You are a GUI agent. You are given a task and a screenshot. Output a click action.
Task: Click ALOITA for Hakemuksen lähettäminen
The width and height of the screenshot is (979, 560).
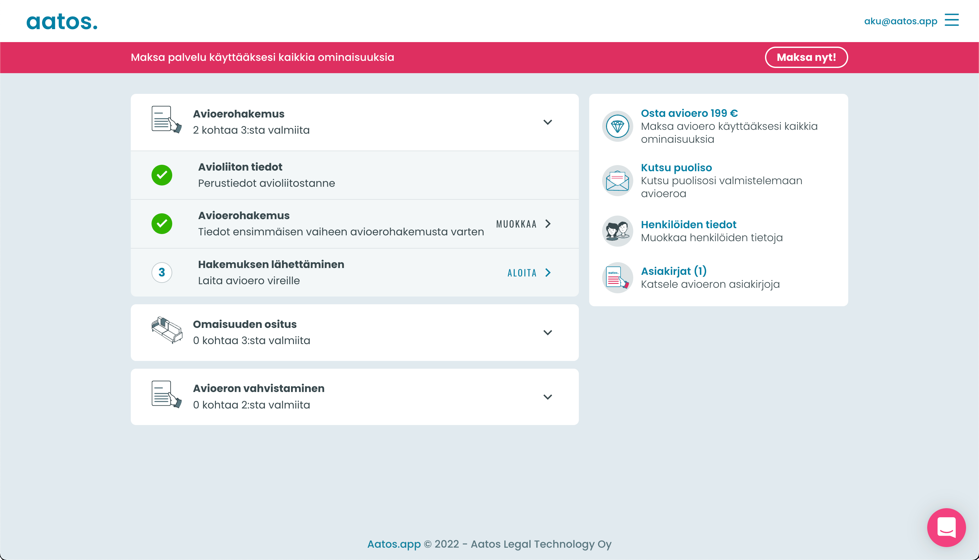522,273
